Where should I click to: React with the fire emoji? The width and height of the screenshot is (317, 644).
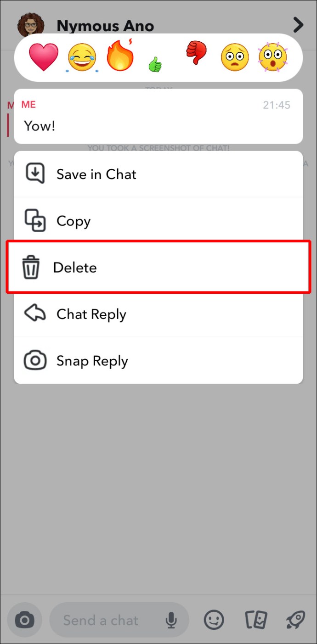coord(121,55)
